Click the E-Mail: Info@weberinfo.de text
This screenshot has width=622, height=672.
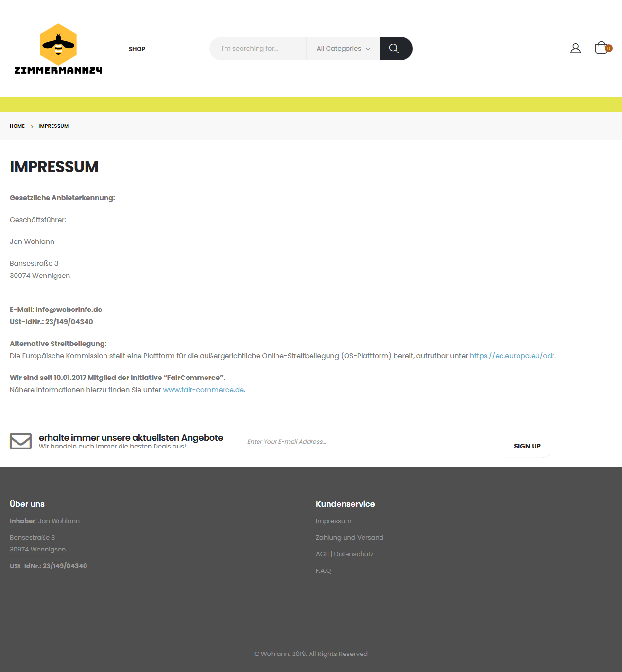click(x=56, y=310)
